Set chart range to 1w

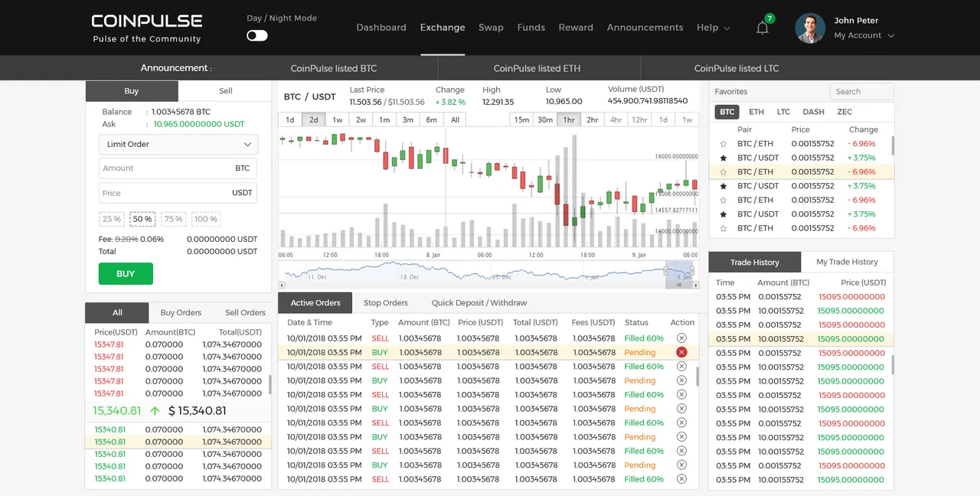tap(337, 119)
